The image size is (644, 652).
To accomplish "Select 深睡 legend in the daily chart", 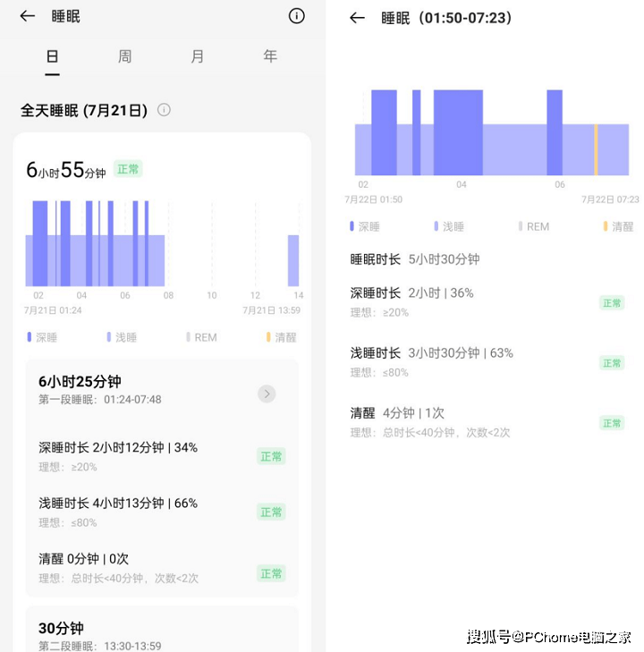I will (42, 337).
